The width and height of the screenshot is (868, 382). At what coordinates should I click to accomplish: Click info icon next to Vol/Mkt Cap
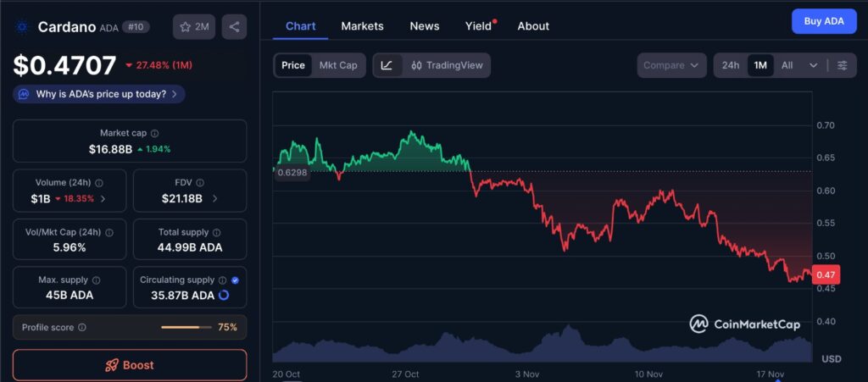(109, 233)
